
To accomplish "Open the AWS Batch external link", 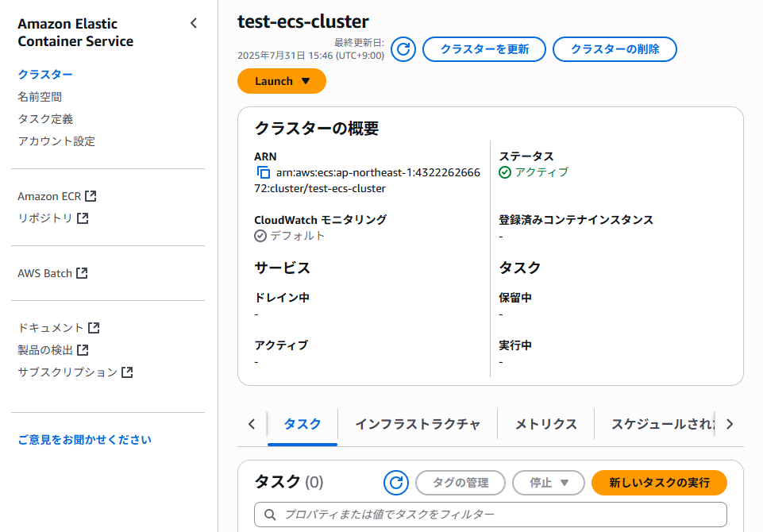I will (x=52, y=273).
